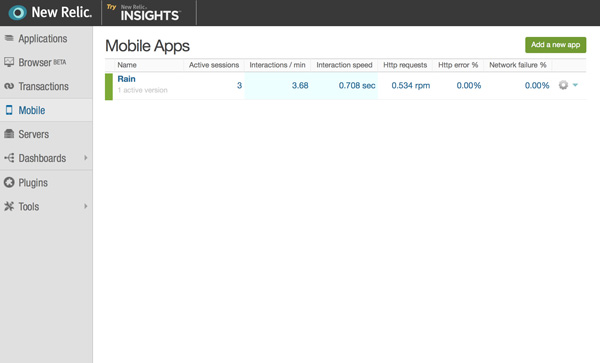Sort by Http error % column header
Screen dimensions: 600x363
(458, 65)
